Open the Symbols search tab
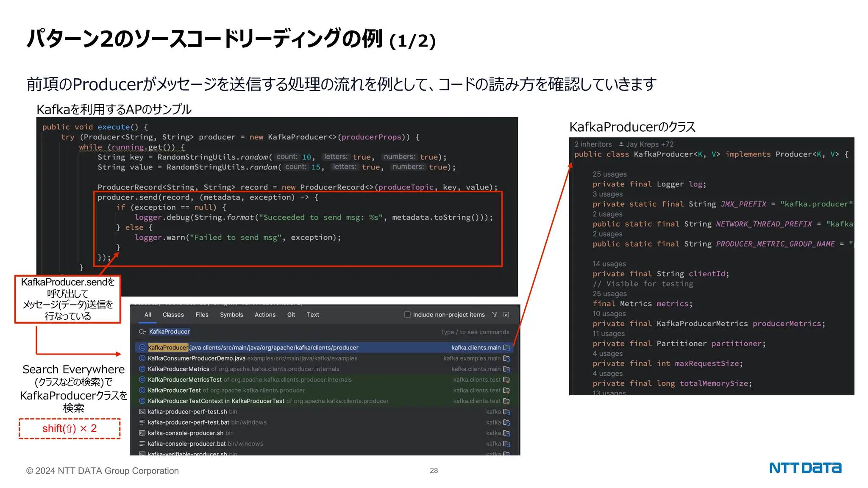This screenshot has width=868, height=488. 231,315
